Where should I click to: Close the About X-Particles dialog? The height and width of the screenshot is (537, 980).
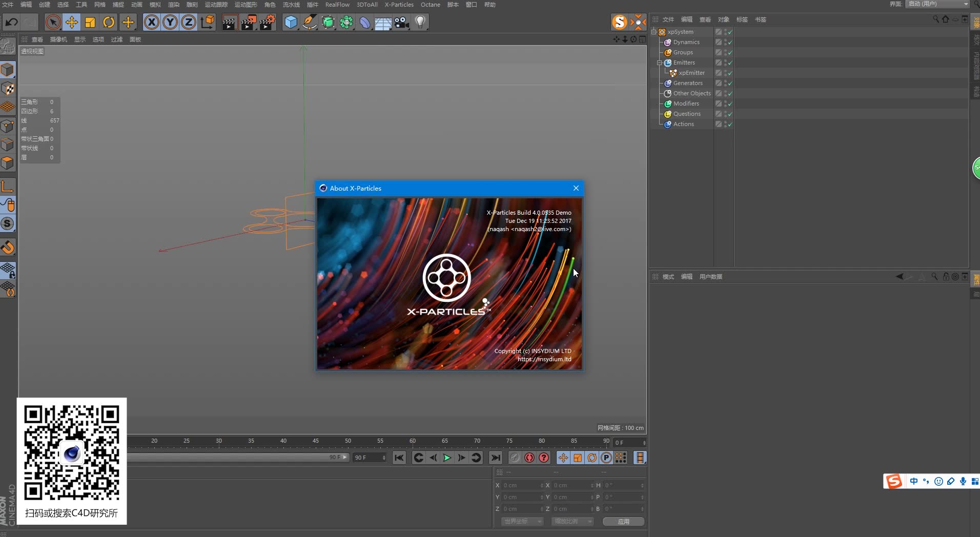coord(576,188)
